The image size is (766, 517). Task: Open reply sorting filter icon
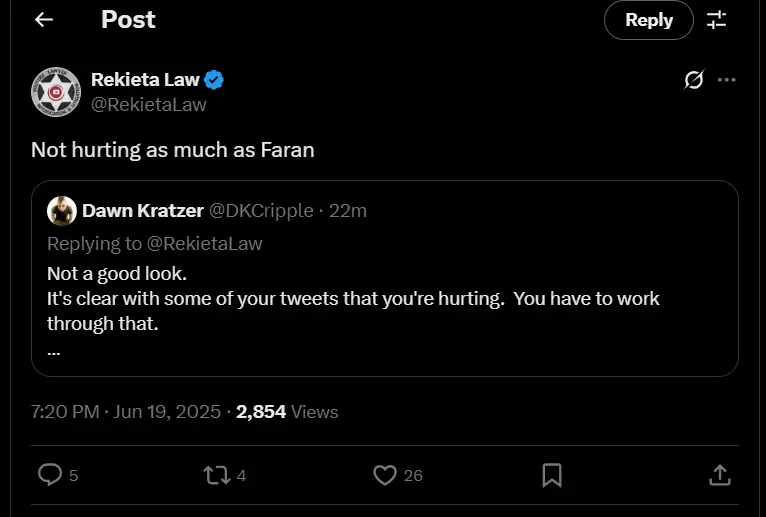(x=716, y=20)
